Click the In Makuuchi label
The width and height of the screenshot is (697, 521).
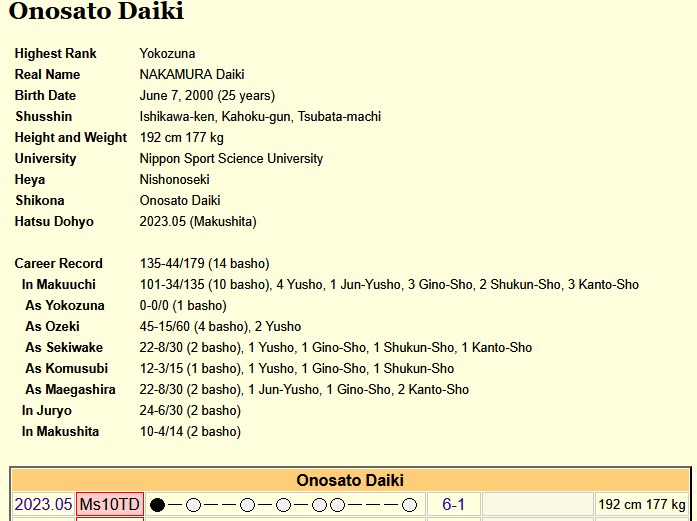[59, 284]
